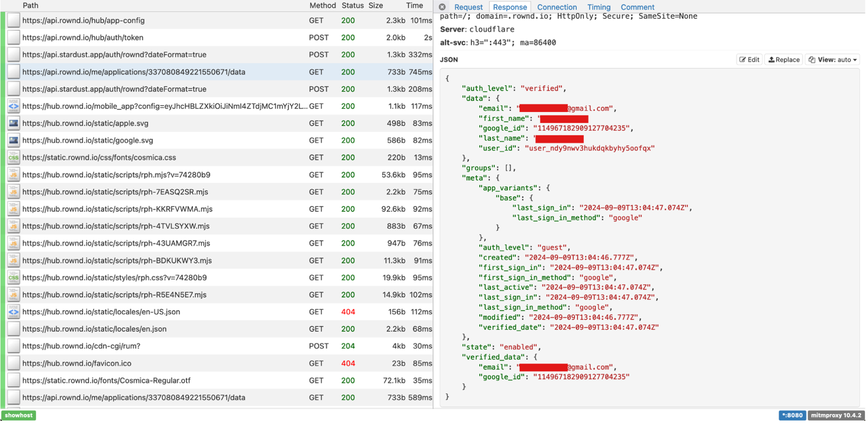Screen dimensions: 868x423
Task: Click the mobile_app config row icon
Action: pos(13,106)
